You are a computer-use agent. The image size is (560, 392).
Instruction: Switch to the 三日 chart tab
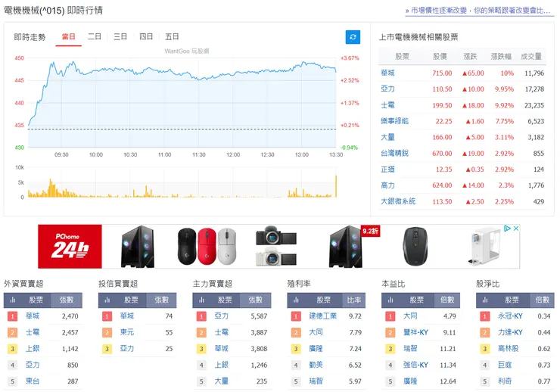120,37
